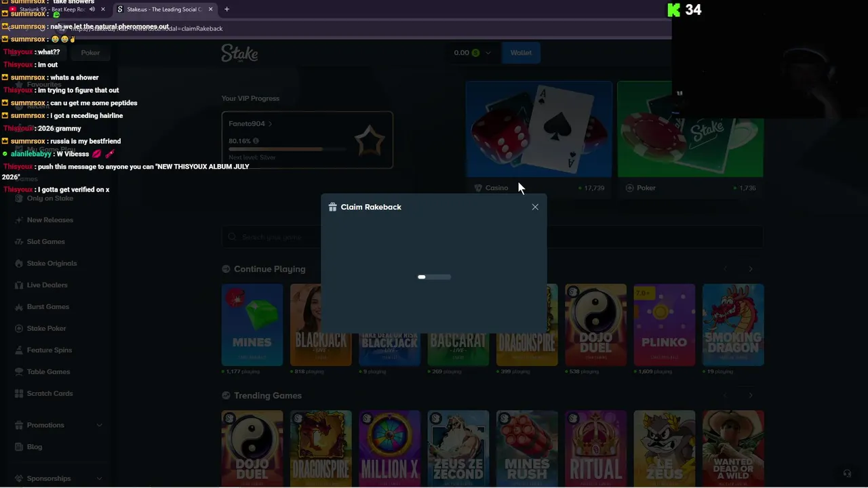
Task: Select the Poker category card
Action: (x=690, y=138)
